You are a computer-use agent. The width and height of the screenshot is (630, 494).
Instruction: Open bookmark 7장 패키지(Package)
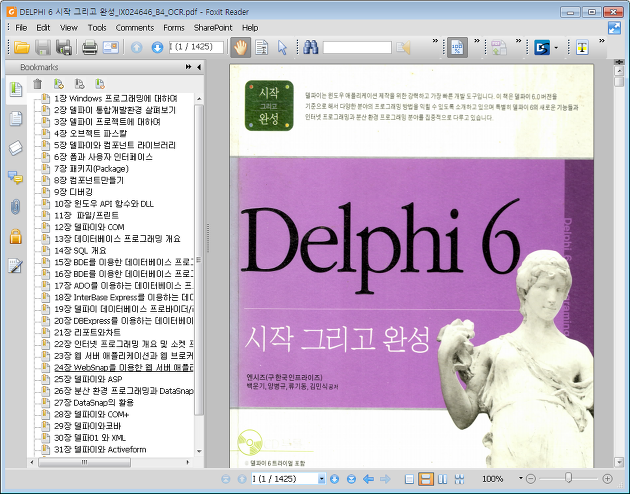[x=91, y=169]
